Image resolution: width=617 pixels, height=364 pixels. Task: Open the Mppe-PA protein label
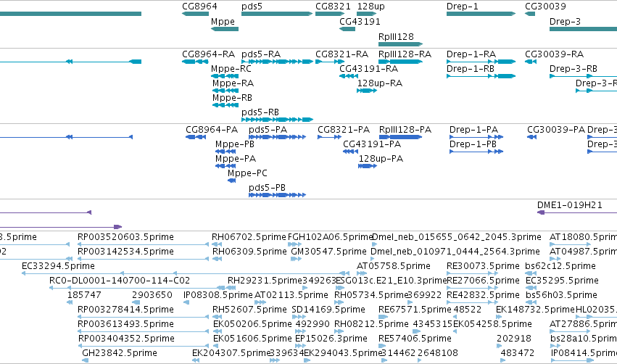point(236,159)
